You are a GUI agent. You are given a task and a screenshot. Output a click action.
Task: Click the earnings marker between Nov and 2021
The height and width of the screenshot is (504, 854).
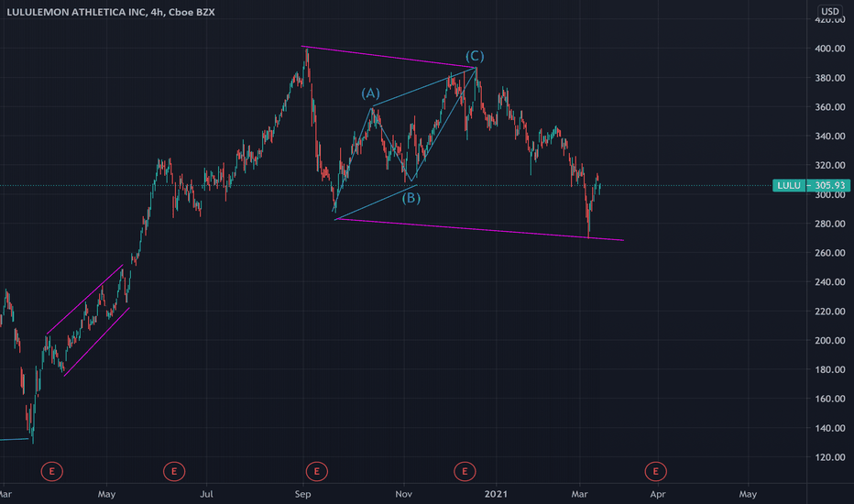point(465,471)
